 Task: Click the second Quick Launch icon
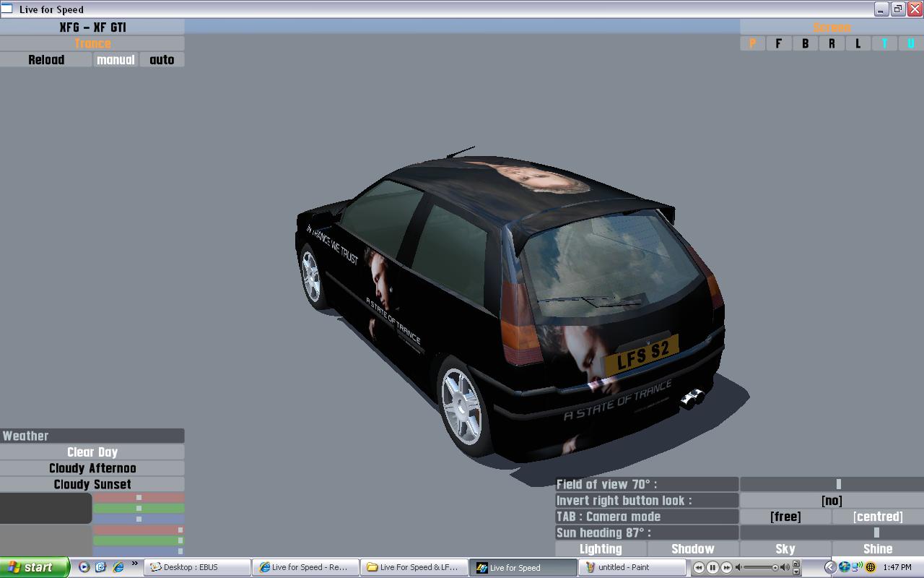click(100, 567)
